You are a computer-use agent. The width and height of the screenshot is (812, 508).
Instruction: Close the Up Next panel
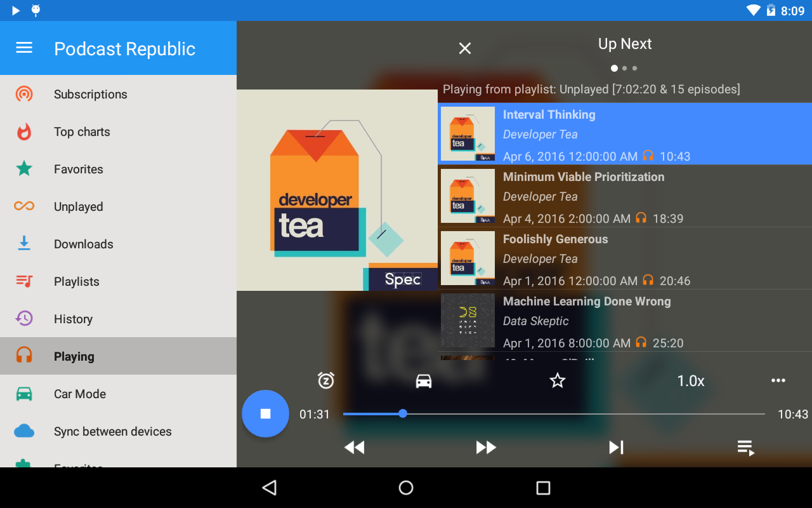pos(465,48)
